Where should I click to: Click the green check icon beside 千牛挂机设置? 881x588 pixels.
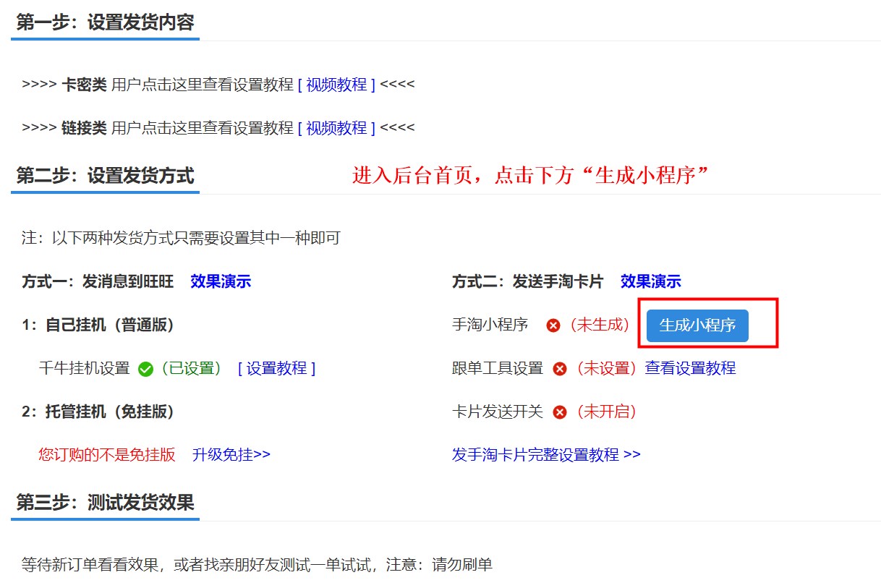pyautogui.click(x=145, y=369)
